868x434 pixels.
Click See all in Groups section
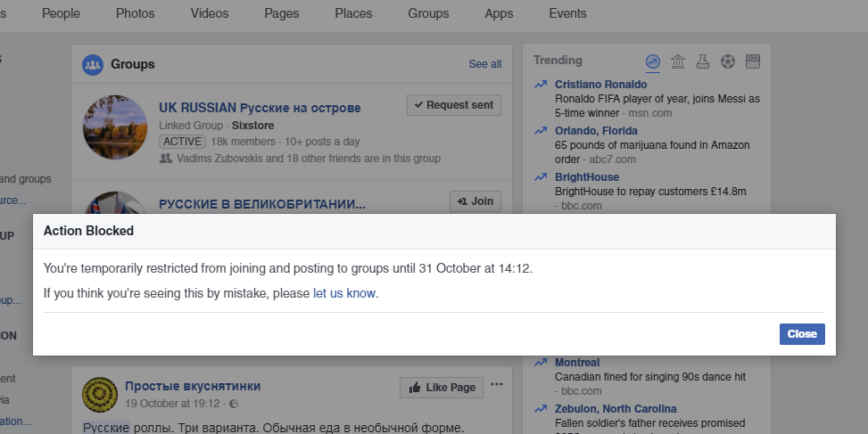pyautogui.click(x=484, y=64)
